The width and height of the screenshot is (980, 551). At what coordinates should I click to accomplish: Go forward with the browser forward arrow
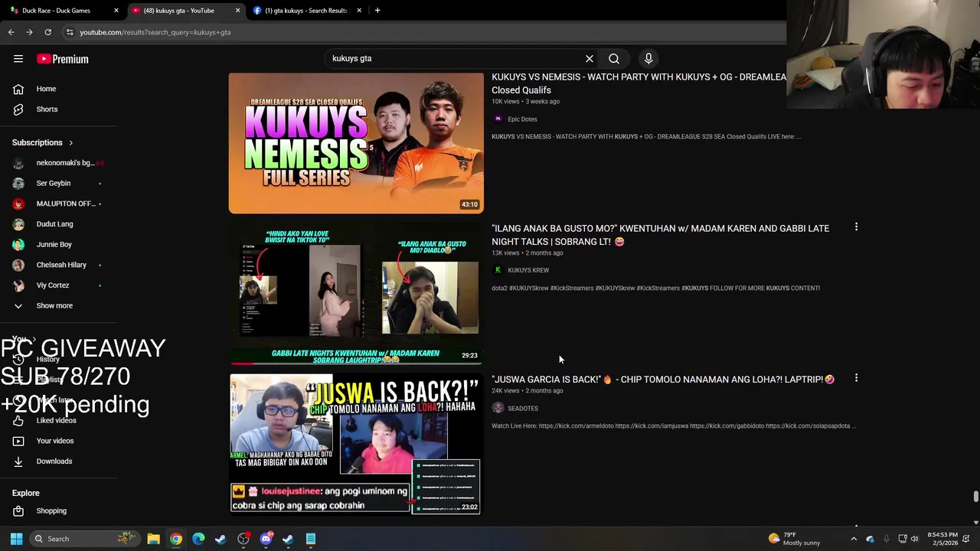point(29,32)
